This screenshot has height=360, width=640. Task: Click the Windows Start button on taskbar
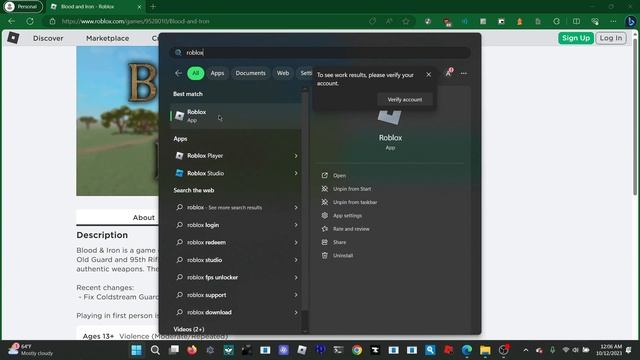tap(136, 350)
